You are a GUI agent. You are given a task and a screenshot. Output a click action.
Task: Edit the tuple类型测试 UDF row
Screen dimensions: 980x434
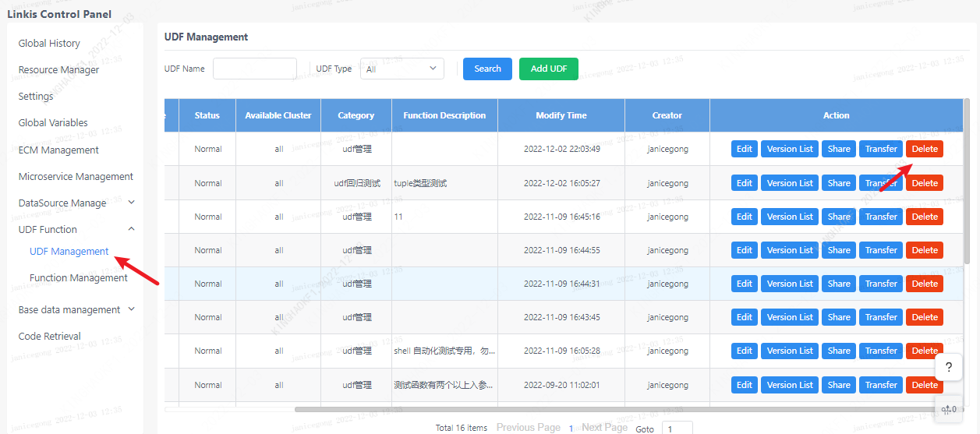744,183
